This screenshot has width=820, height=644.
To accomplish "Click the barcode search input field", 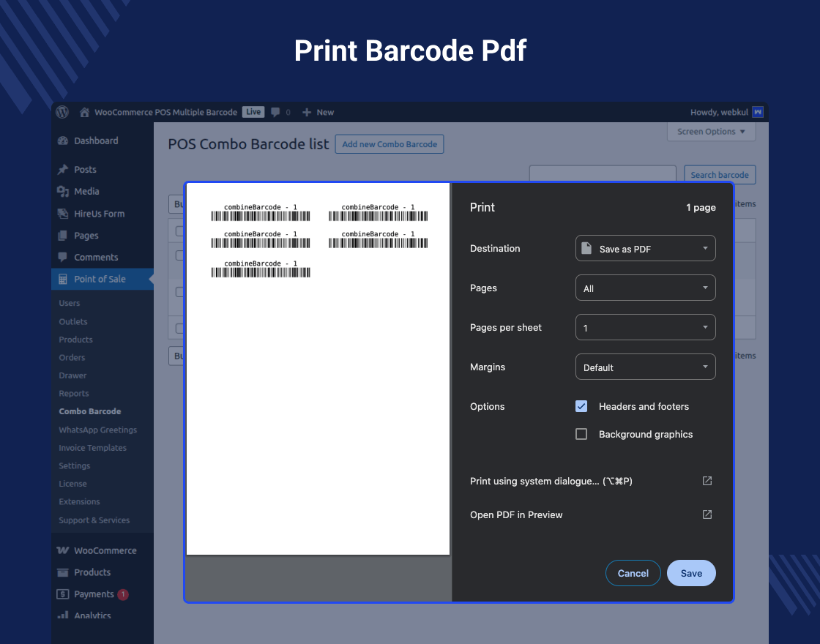I will point(603,173).
